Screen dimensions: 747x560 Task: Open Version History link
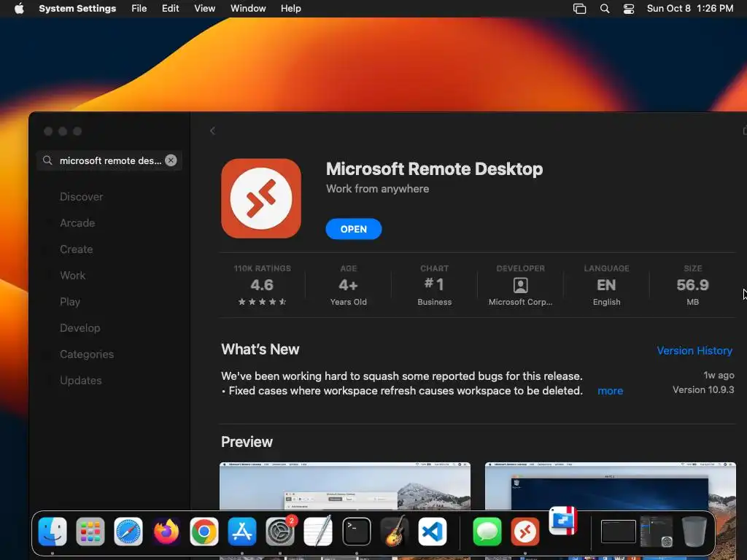click(x=694, y=351)
